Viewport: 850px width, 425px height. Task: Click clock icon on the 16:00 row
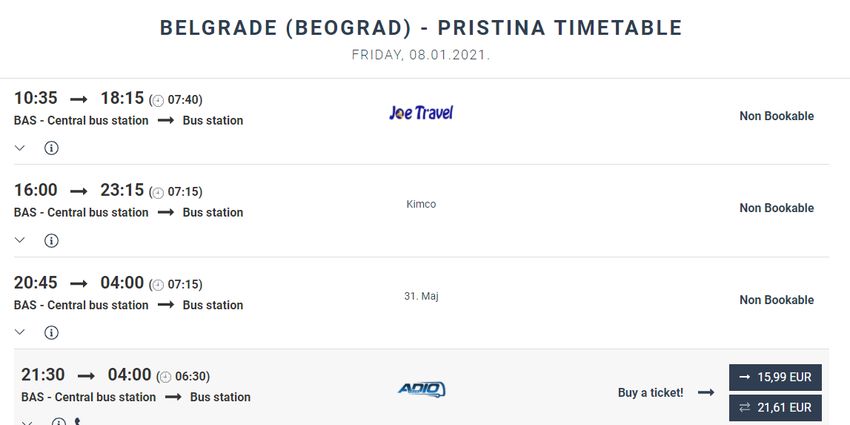click(158, 193)
